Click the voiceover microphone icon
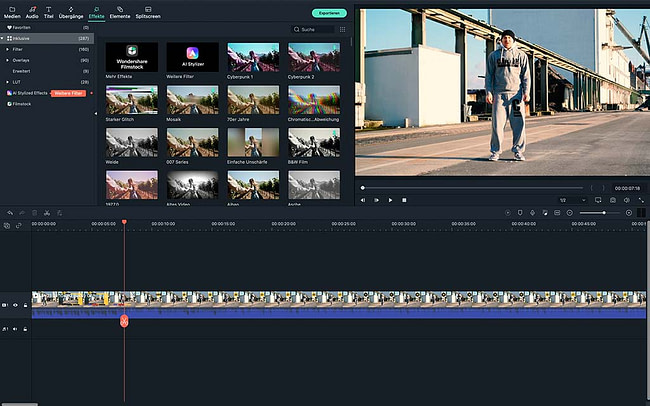The height and width of the screenshot is (406, 650). 532,213
